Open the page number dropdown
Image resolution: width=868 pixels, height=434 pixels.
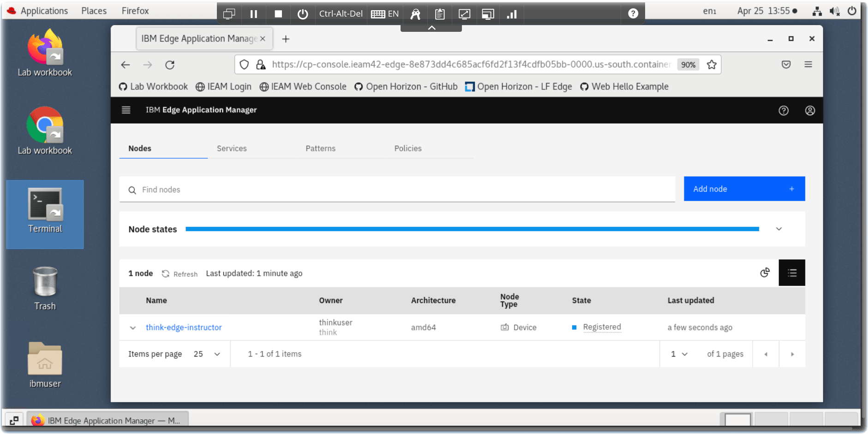click(679, 354)
